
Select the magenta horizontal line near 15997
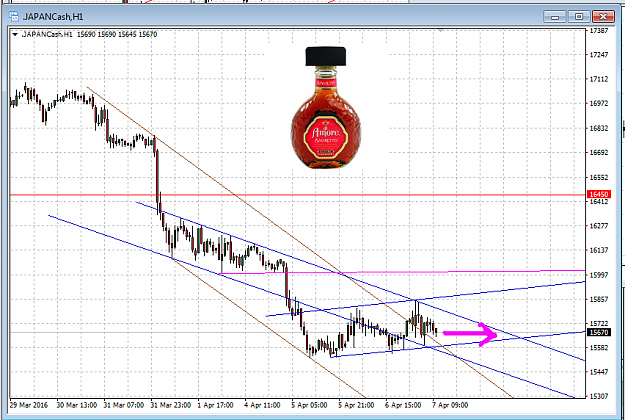[x=403, y=272]
